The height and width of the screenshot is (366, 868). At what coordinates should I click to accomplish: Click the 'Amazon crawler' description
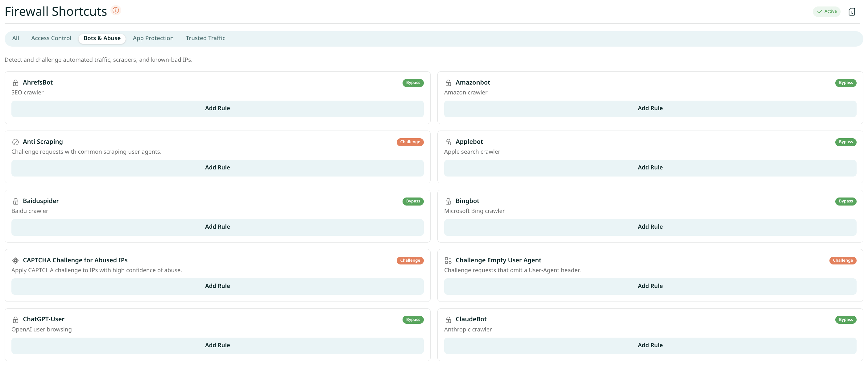[466, 93]
